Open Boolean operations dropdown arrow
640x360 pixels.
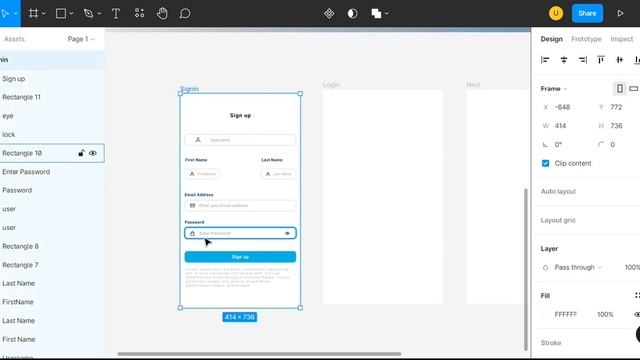(x=386, y=13)
